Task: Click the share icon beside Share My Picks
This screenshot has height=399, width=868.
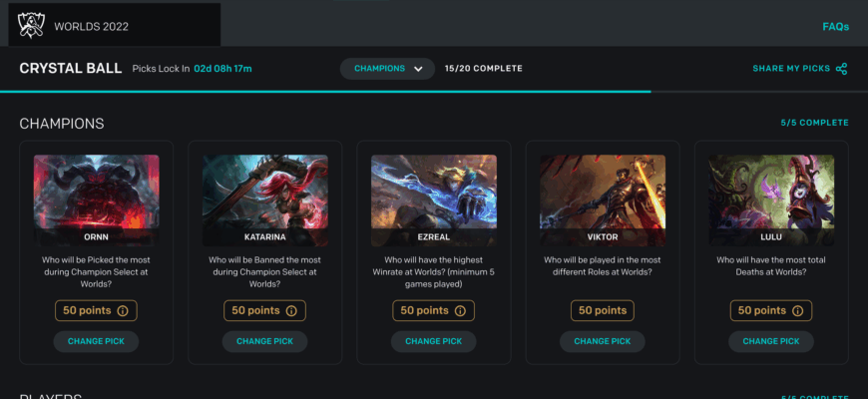Action: point(841,69)
